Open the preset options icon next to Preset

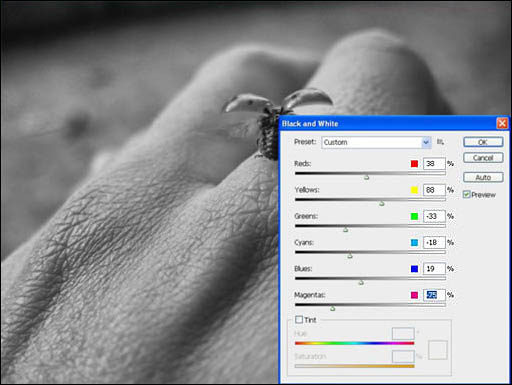440,142
